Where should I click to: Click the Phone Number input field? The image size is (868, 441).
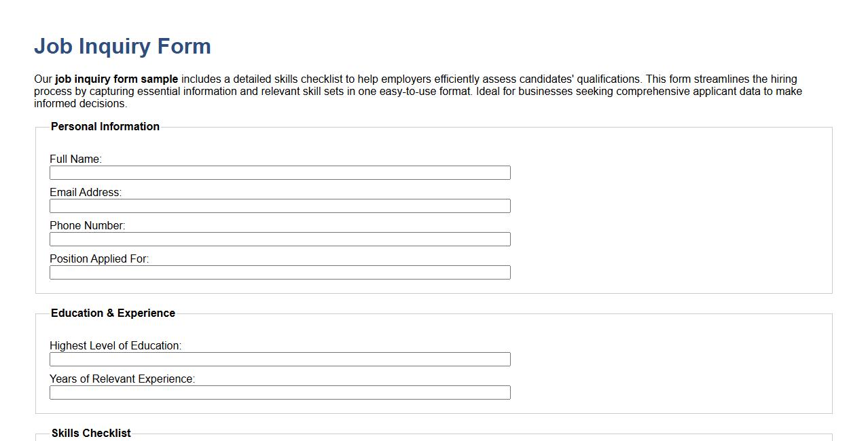pyautogui.click(x=279, y=239)
